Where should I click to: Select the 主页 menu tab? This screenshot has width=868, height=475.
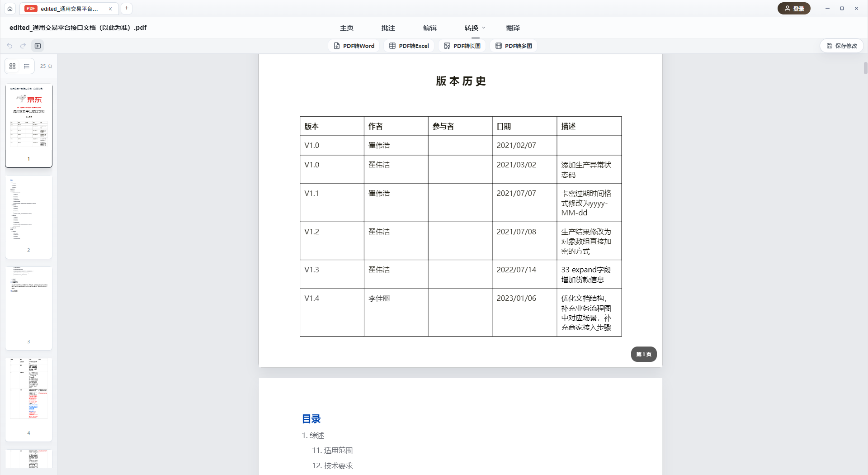347,28
